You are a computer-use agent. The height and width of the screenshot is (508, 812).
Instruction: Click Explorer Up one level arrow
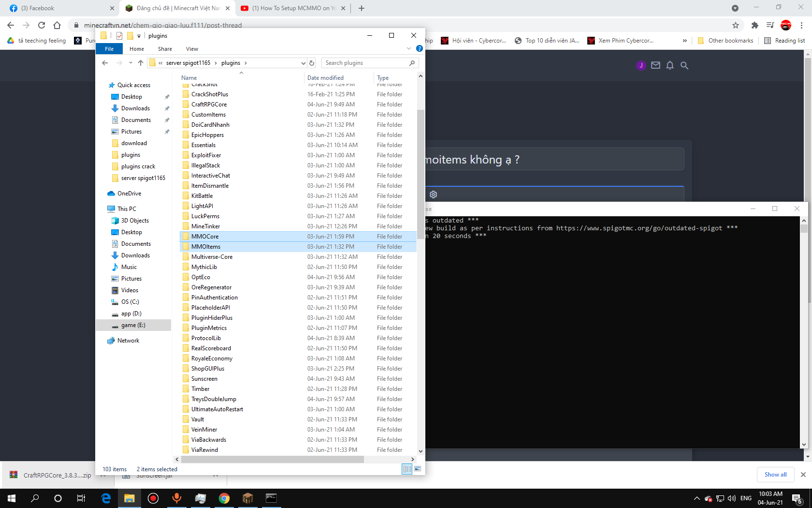click(x=141, y=63)
